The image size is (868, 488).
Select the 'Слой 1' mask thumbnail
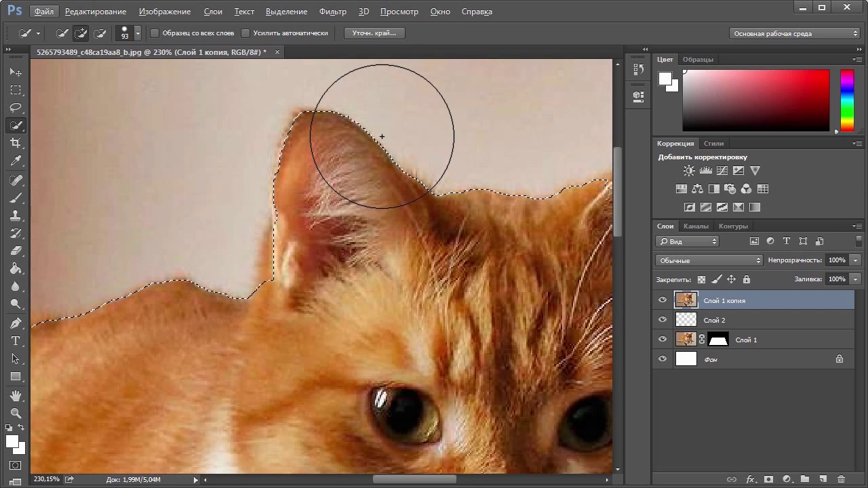pos(718,340)
